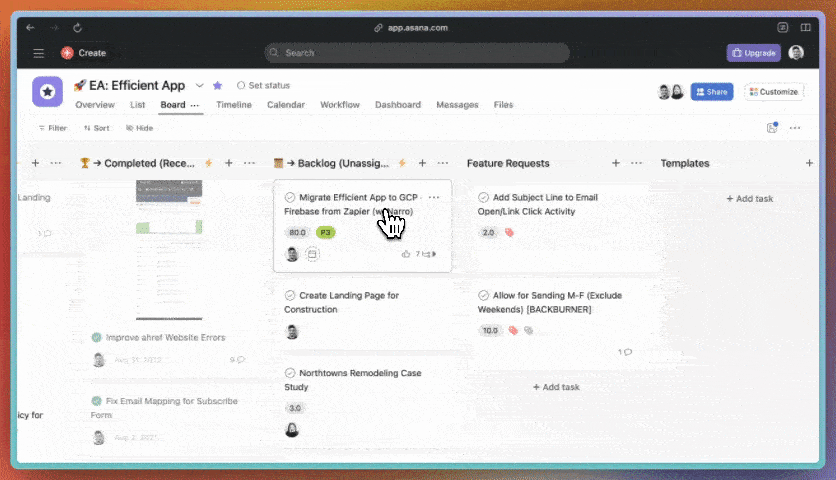Click the notification icon with blue dot
Image resolution: width=836 pixels, height=480 pixels.
[772, 127]
